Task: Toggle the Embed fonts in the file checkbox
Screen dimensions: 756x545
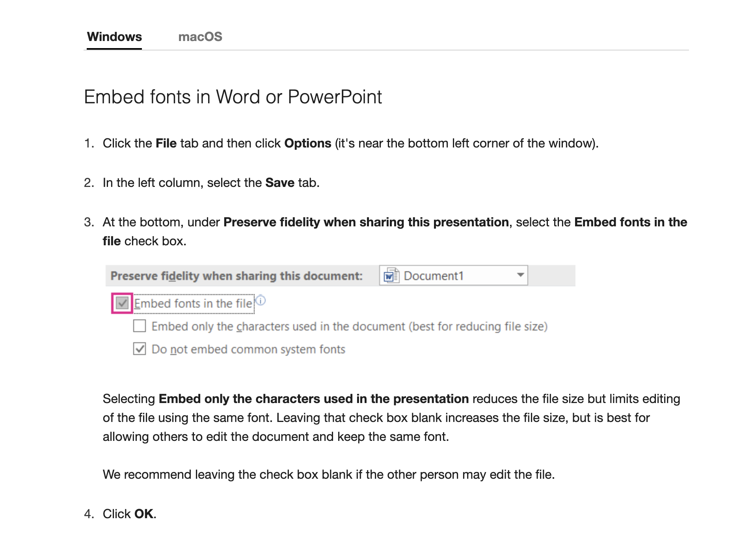Action: point(122,303)
